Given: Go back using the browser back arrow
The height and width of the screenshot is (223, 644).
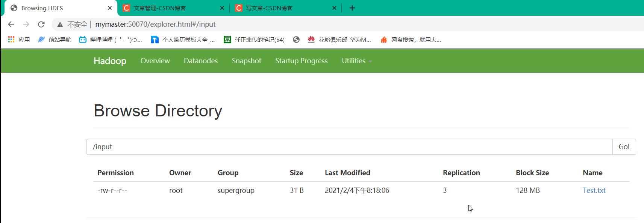Looking at the screenshot, I should 11,24.
